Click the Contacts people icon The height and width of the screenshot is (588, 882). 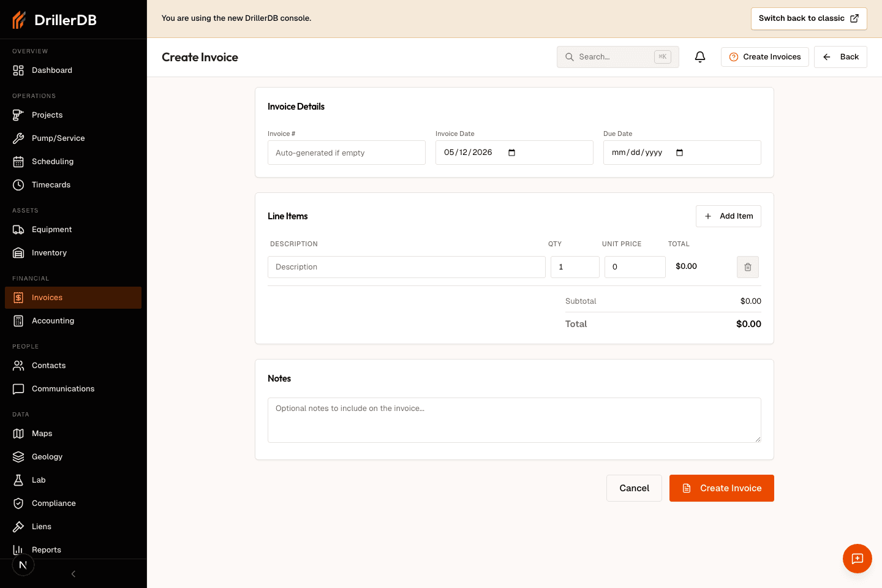click(x=18, y=366)
